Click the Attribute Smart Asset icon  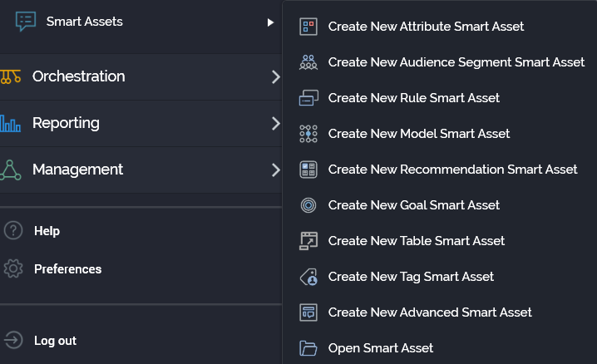tap(308, 27)
